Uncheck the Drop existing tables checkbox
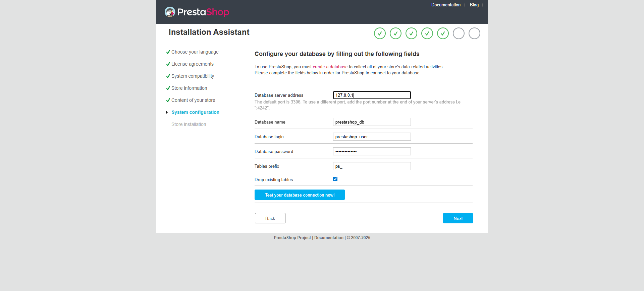Viewport: 644px width, 291px height. coord(335,179)
